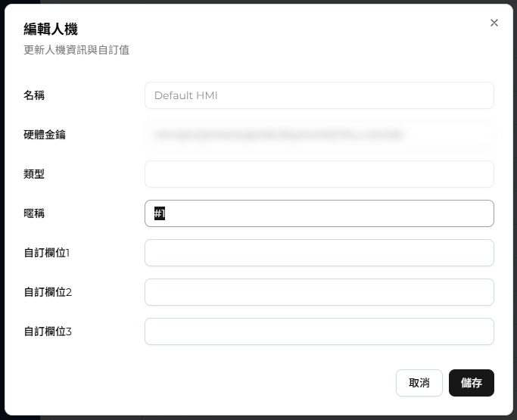The width and height of the screenshot is (517, 420).
Task: Click the blurred 硬體金鑰 field
Action: [x=319, y=135]
